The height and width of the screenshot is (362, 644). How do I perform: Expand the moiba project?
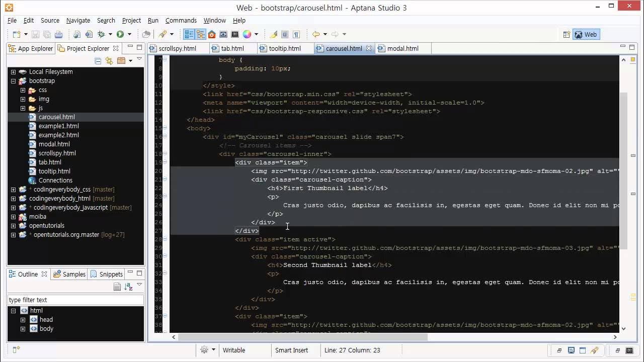pos(13,217)
